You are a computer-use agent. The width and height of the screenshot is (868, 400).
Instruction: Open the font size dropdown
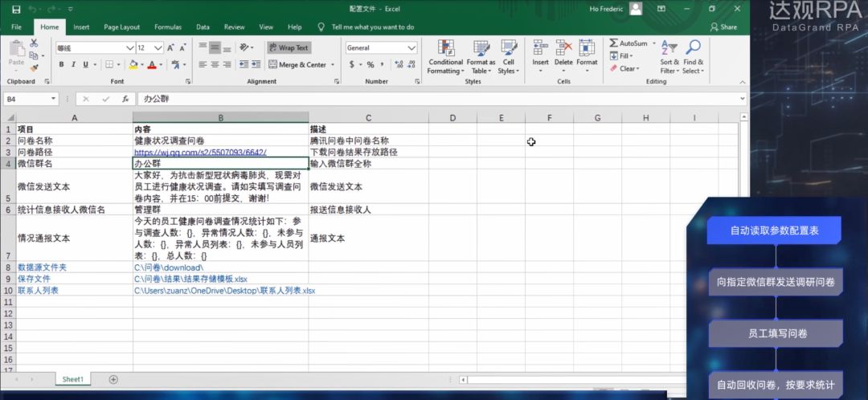pos(158,48)
